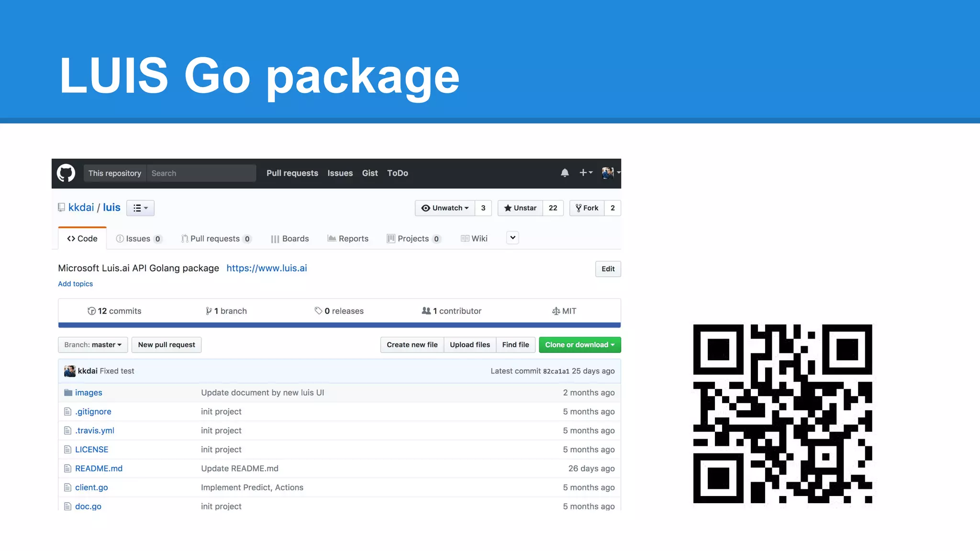Fork the luis repository
This screenshot has width=980, height=551.
point(587,208)
